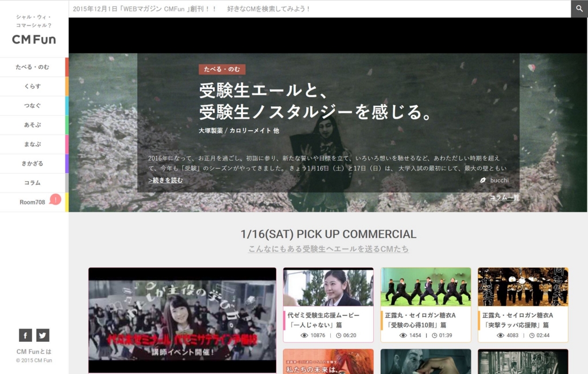
Task: Click the 02:44 duration clock icon
Action: point(532,336)
